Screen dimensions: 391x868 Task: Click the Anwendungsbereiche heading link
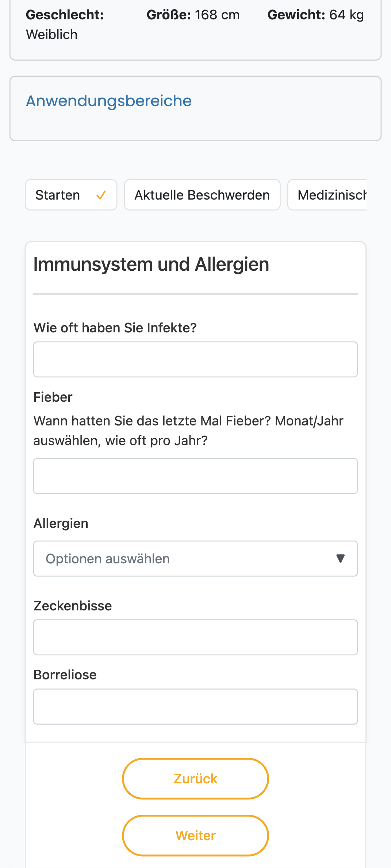[x=109, y=101]
